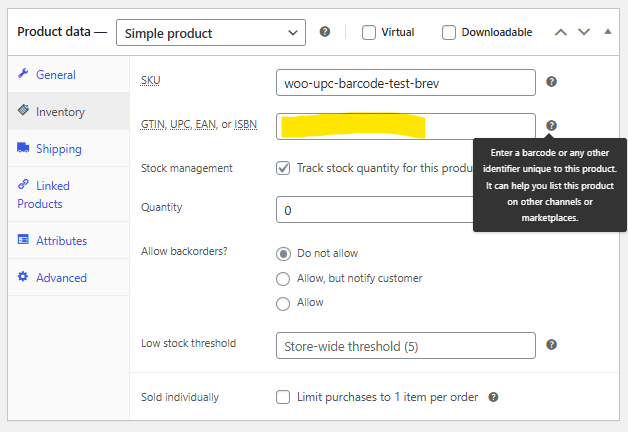The height and width of the screenshot is (432, 628).
Task: Click help icon next to Sold individually
Action: (x=493, y=397)
